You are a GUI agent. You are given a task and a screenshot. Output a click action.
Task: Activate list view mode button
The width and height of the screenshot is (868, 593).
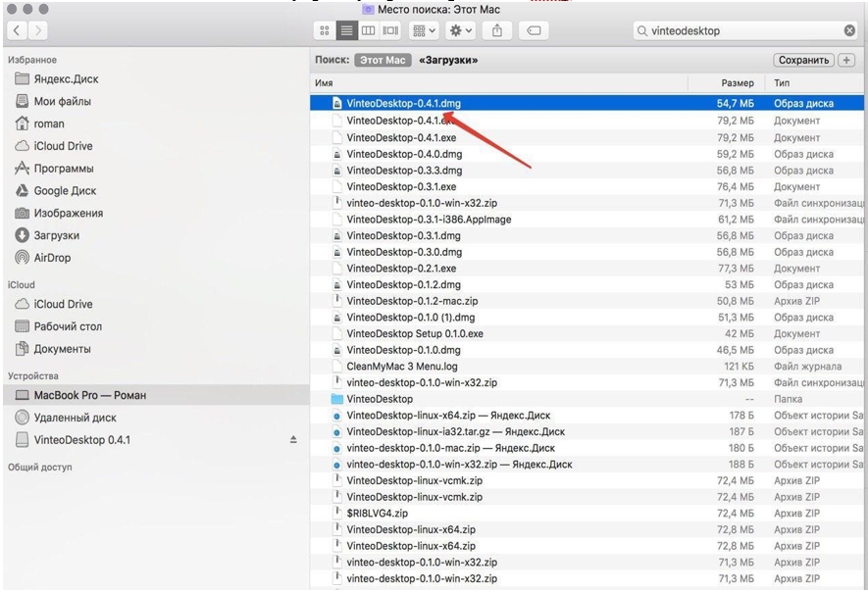346,30
